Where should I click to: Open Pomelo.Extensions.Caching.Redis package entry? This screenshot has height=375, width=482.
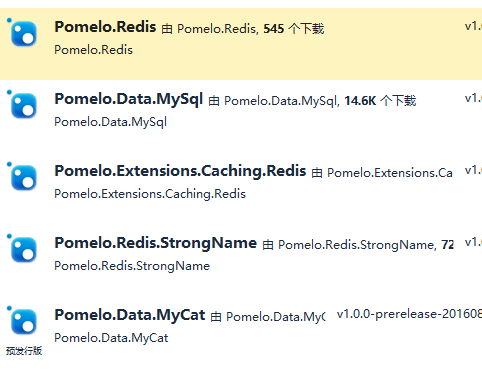coord(180,171)
